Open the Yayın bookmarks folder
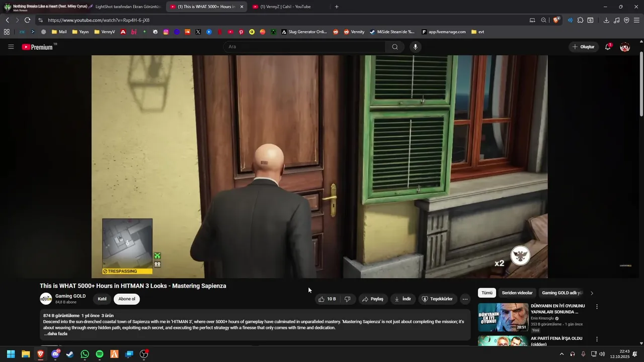Viewport: 644px width, 362px height. (80, 32)
